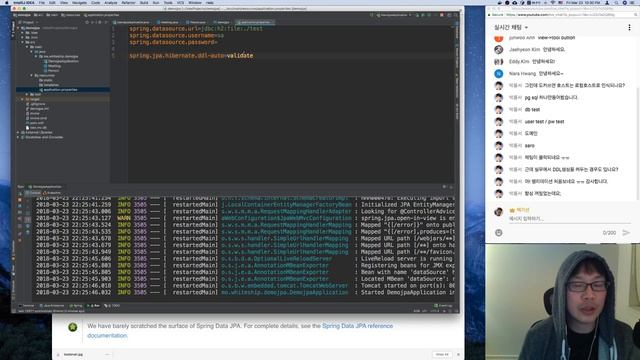
Task: Open the Java Enterprise tool window
Action: pos(52,305)
